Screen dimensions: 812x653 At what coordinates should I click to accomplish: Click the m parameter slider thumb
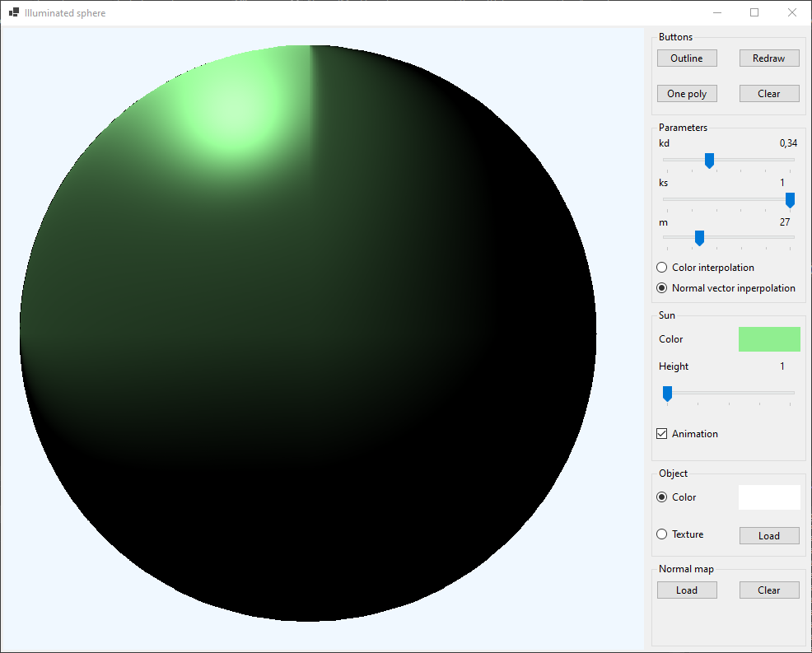[699, 238]
